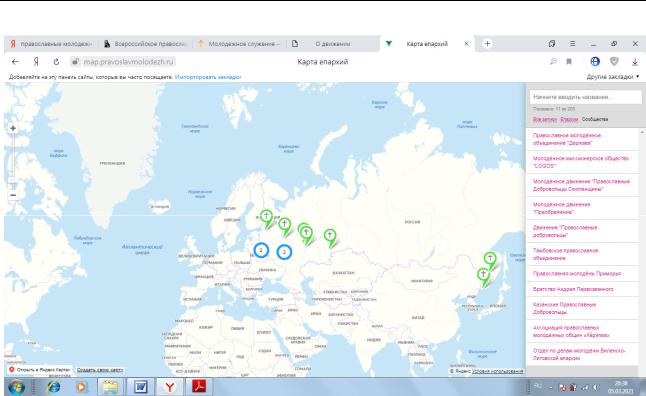Click the left blue cluster marker with 2
Viewport: 646px width, 396px height.
pyautogui.click(x=261, y=250)
